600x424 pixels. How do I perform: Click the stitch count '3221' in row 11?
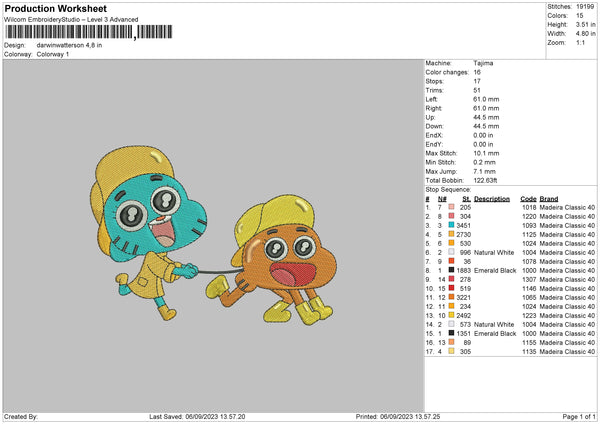click(463, 297)
